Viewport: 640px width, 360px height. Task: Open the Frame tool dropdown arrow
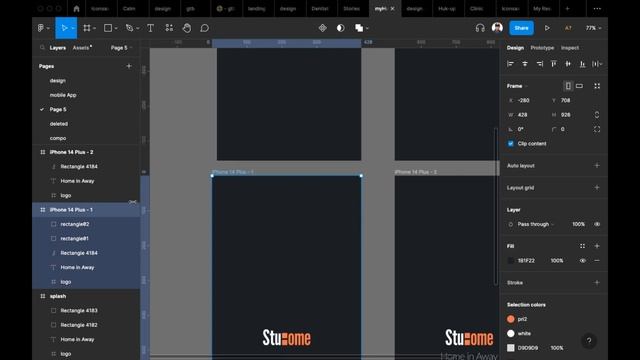coord(94,28)
